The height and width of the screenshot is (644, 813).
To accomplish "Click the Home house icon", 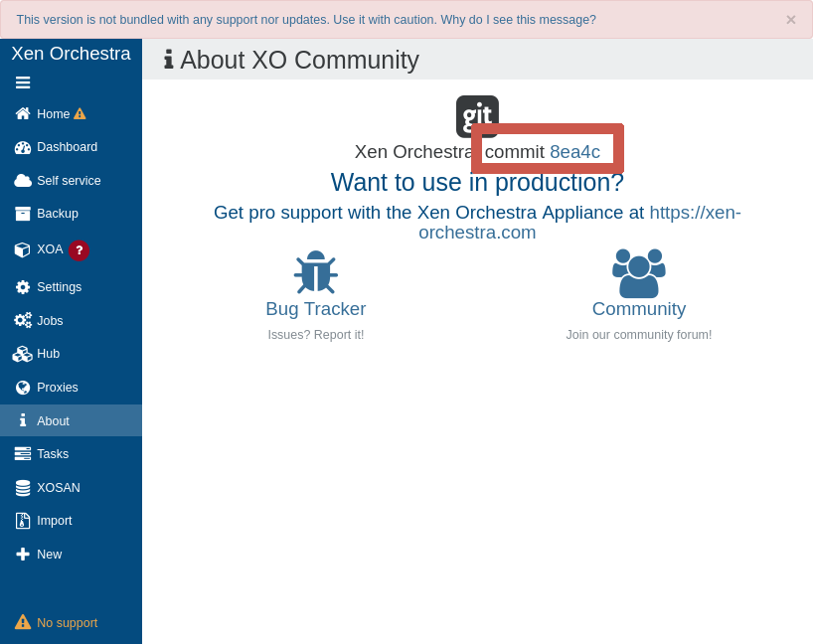I will [23, 113].
